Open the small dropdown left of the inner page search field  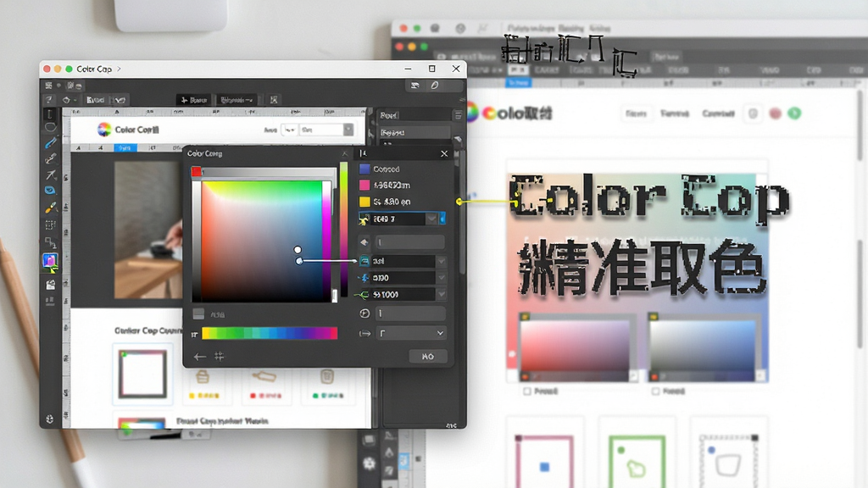pos(290,130)
